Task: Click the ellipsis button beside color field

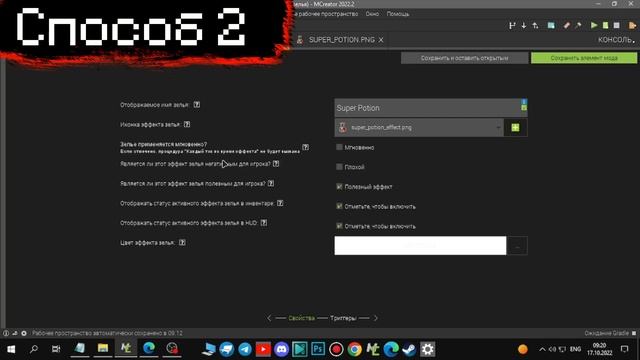Action: pos(517,246)
